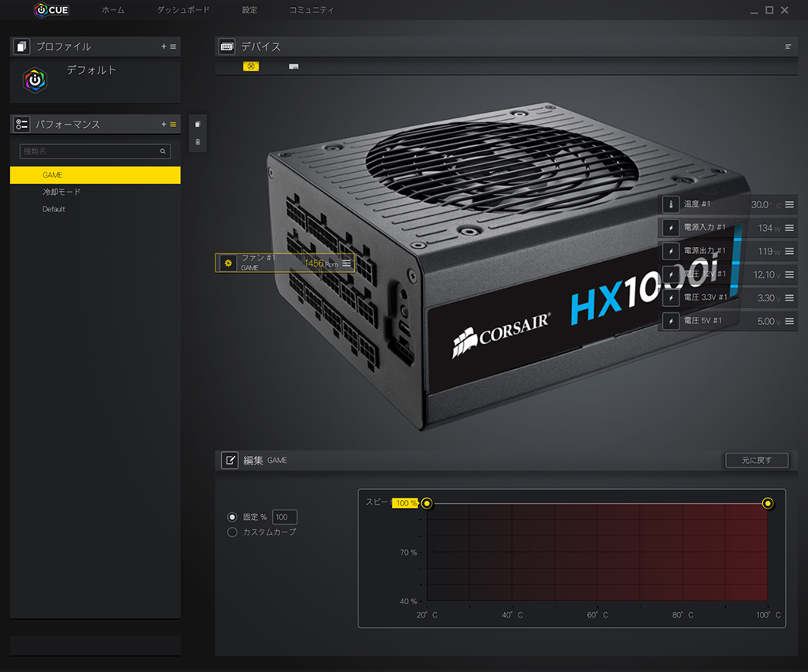Viewport: 808px width, 672px height.
Task: Click the 119 W power output value
Action: tap(769, 252)
